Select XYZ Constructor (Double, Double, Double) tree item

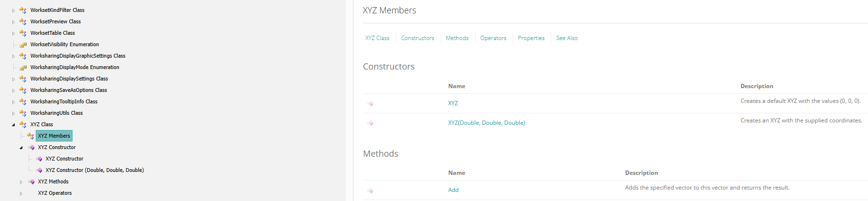click(95, 170)
